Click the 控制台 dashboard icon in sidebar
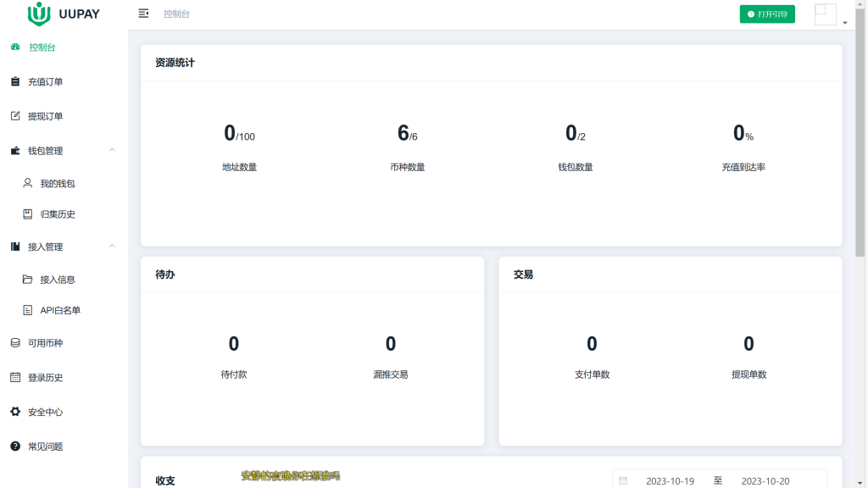Image resolution: width=868 pixels, height=488 pixels. (x=15, y=47)
